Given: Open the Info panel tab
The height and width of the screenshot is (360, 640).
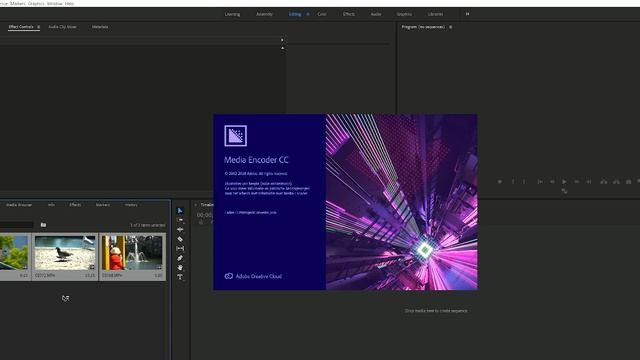Looking at the screenshot, I should click(x=51, y=205).
